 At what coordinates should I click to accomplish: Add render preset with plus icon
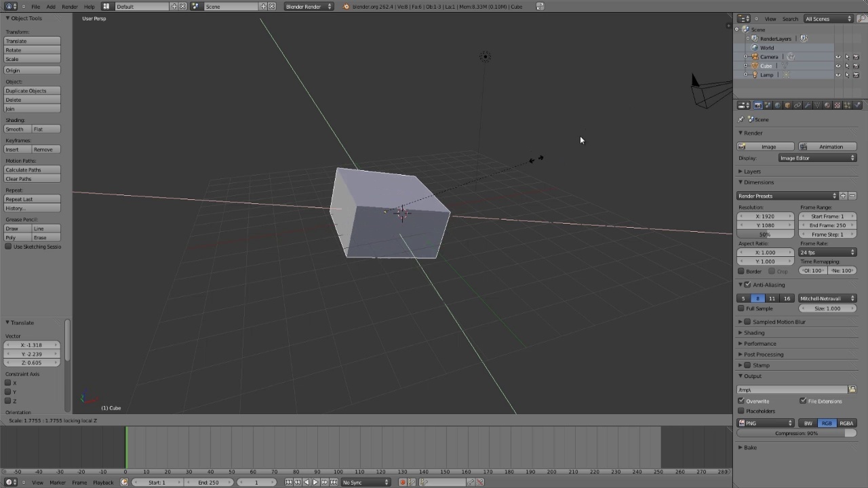pos(843,196)
